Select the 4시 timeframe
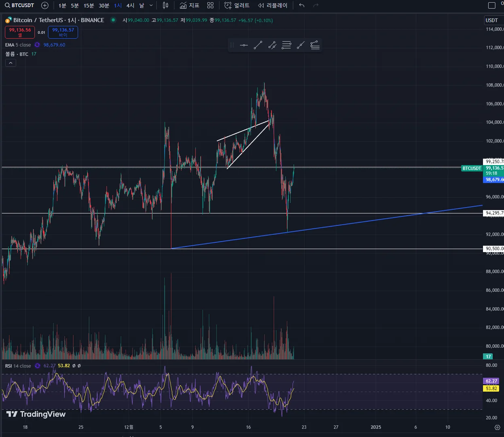Screen dimensions: 504x437 pos(130,5)
